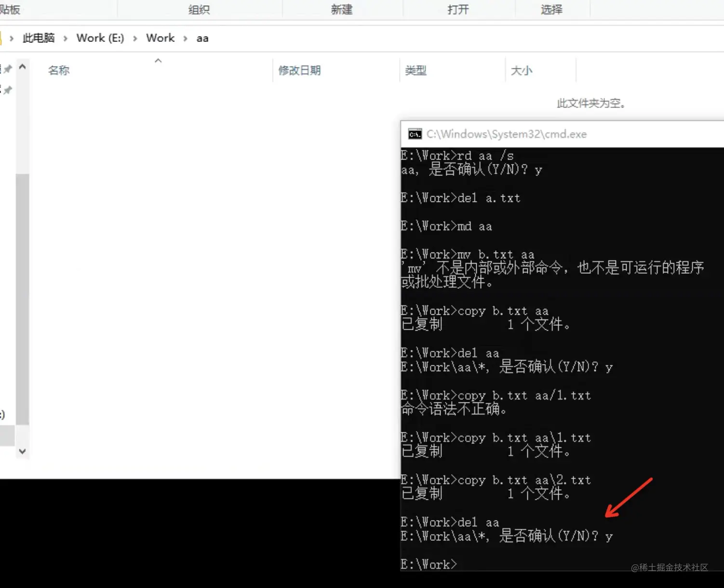724x588 pixels.
Task: Expand chevron after Work (E:) breadcrumb
Action: (x=135, y=39)
